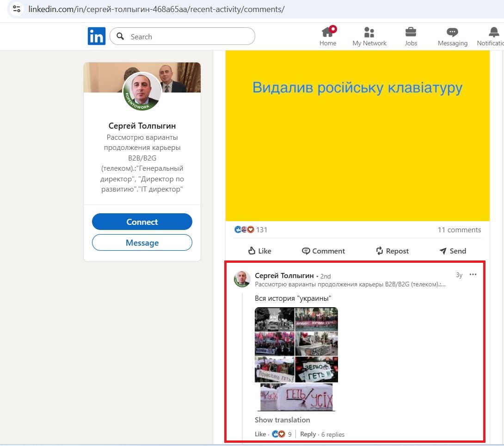This screenshot has width=504, height=446.
Task: Like Сергей's comment under the post
Action: click(259, 434)
